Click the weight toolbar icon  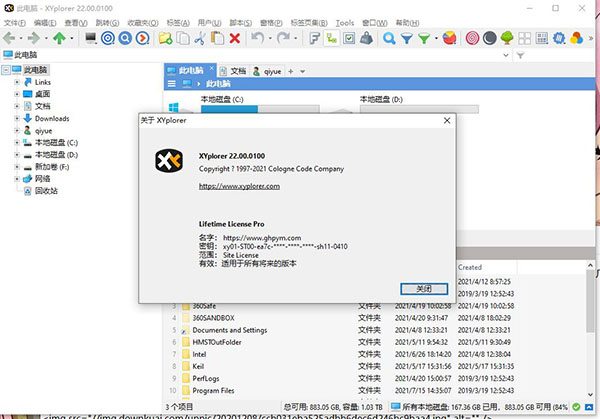tap(366, 38)
